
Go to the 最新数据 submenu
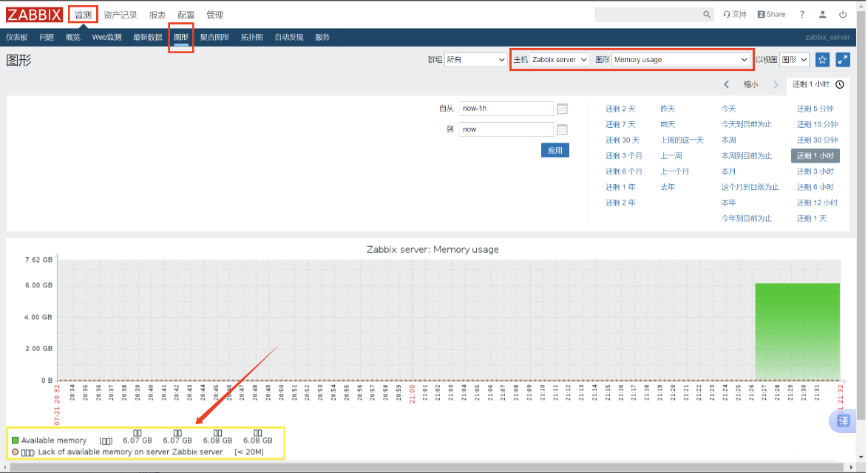tap(147, 37)
